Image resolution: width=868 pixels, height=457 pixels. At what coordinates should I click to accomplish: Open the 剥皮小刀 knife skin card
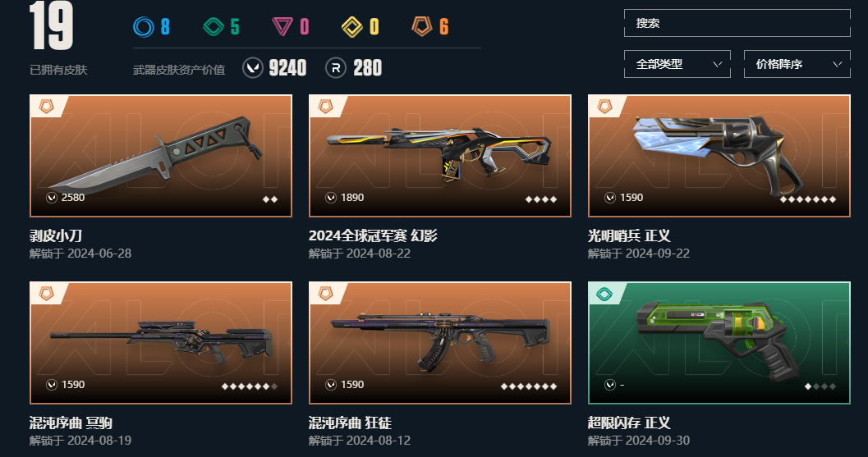(x=160, y=156)
